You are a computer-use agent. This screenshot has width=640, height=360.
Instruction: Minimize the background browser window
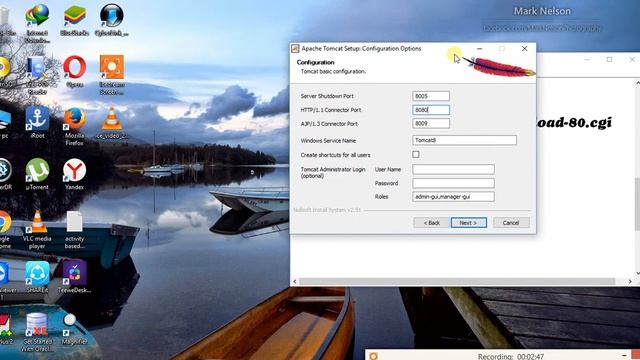pos(587,60)
